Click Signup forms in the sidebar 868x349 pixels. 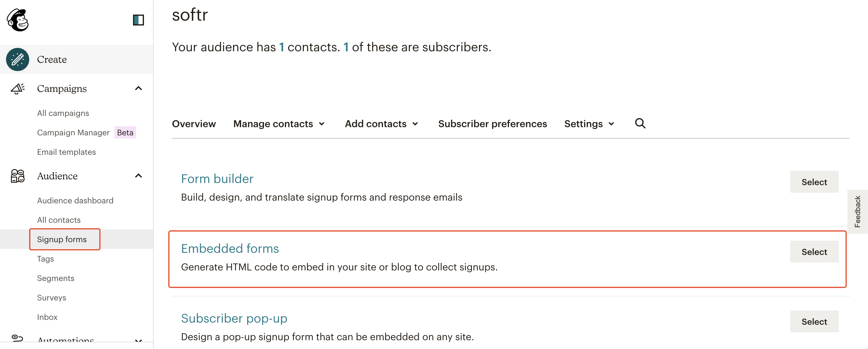(62, 239)
